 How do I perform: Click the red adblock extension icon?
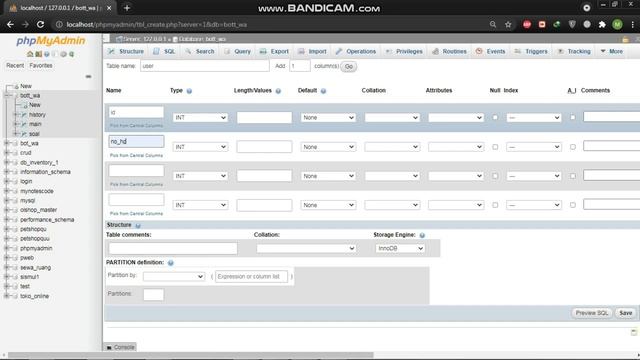[x=527, y=24]
